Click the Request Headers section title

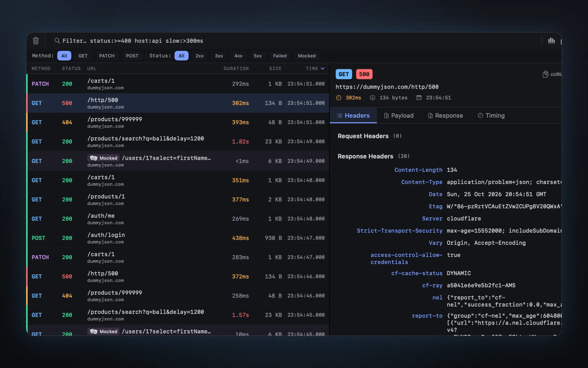(363, 136)
